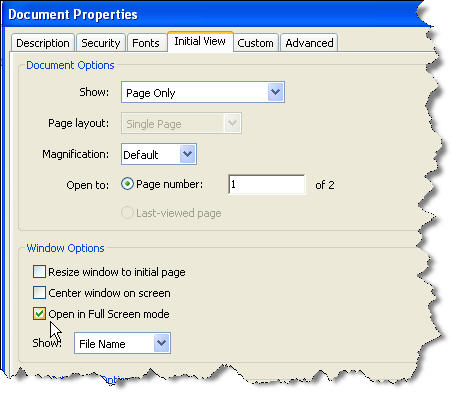Image resolution: width=451 pixels, height=393 pixels.
Task: Open the File Name show dropdown
Action: tap(122, 343)
